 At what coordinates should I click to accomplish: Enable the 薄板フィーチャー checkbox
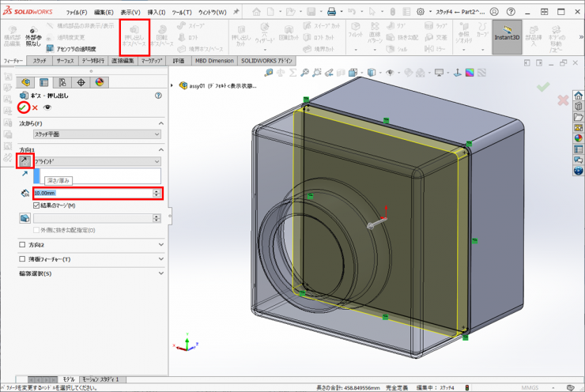(22, 259)
